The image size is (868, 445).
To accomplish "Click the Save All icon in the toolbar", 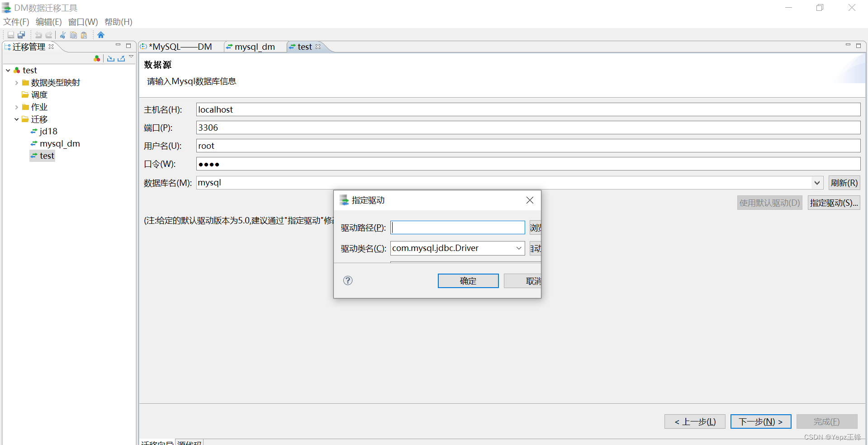I will pos(21,35).
